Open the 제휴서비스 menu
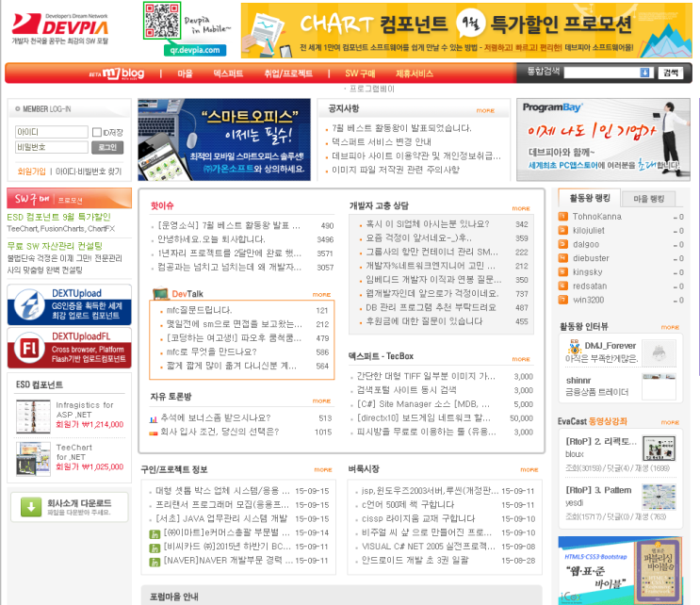The image size is (700, 605). point(414,74)
